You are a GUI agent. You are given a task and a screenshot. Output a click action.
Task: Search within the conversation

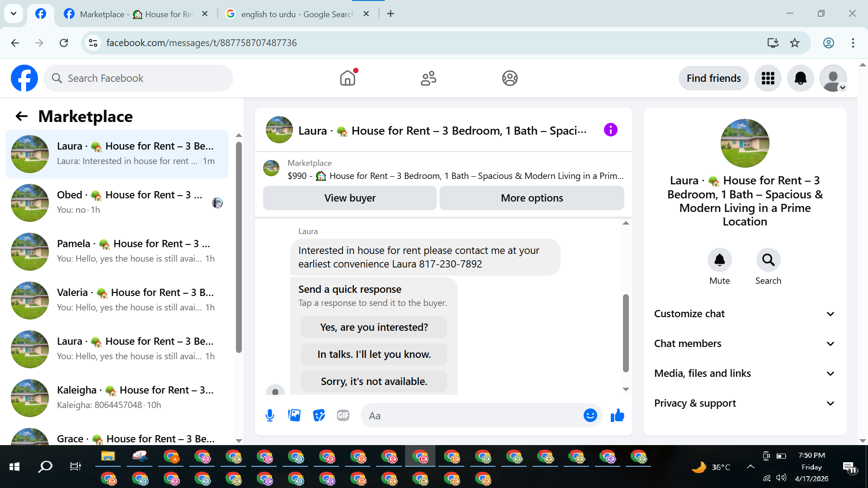(768, 260)
